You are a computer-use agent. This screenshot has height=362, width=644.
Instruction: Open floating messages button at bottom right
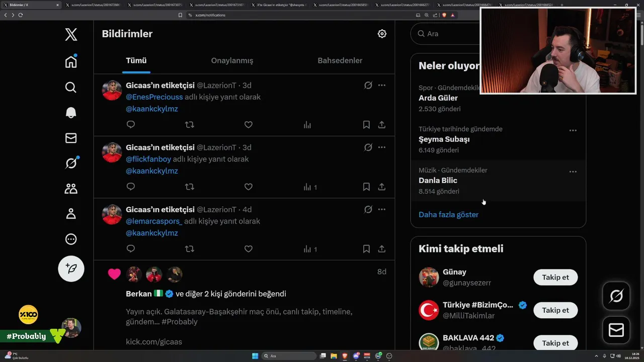616,330
